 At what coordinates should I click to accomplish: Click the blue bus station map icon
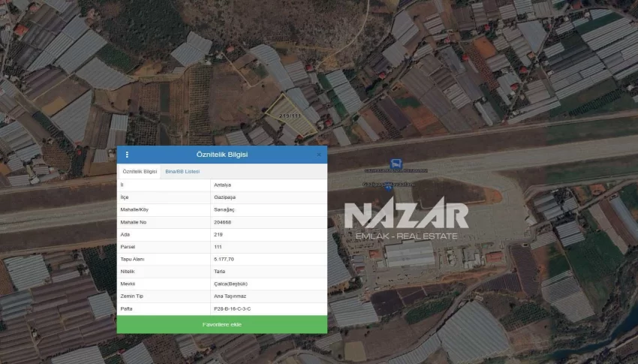click(395, 164)
